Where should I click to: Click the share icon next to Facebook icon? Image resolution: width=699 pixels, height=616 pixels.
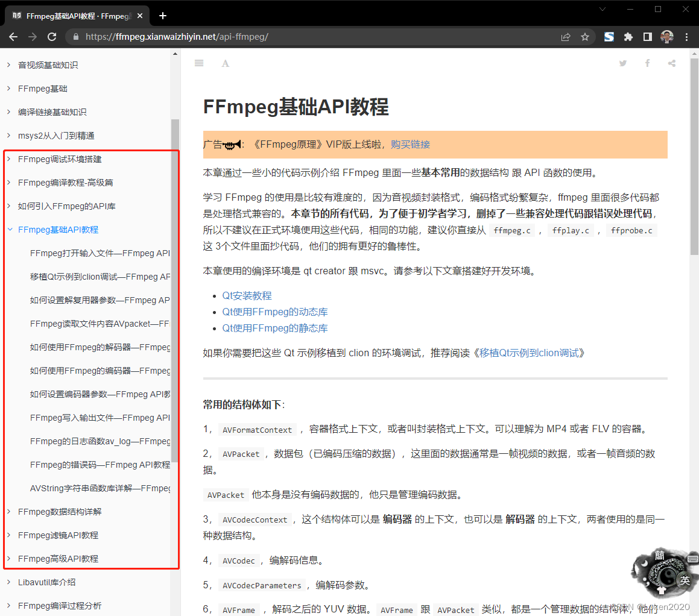[671, 63]
